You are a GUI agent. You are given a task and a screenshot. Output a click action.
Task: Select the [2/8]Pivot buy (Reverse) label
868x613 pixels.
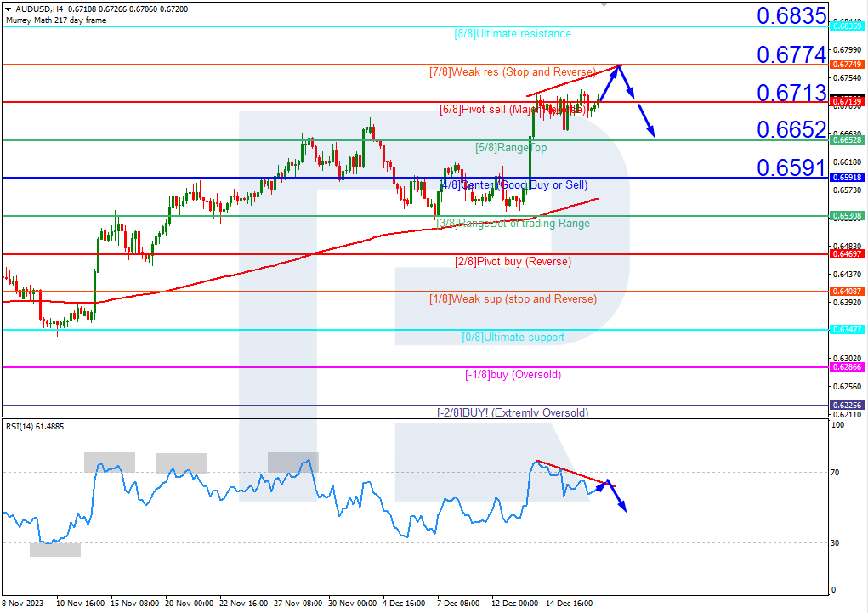click(513, 261)
